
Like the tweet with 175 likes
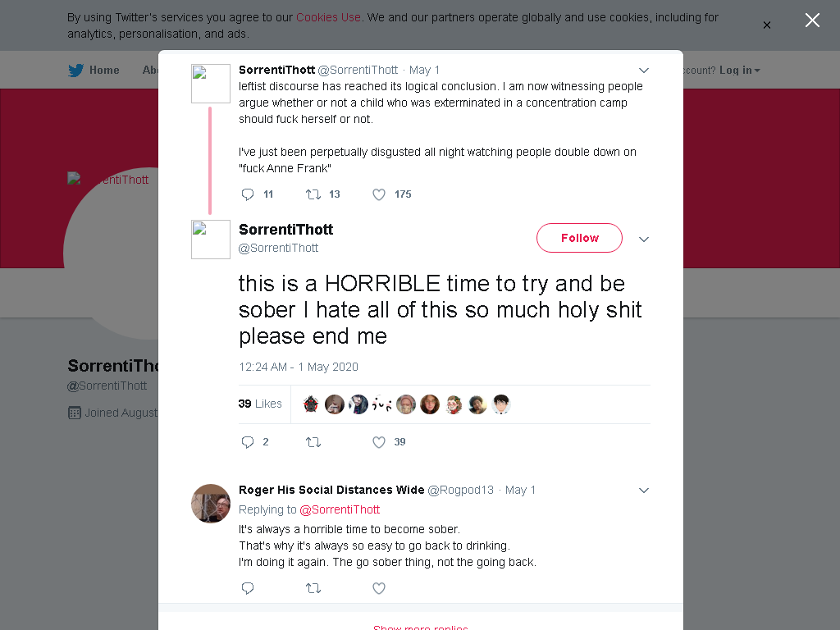pyautogui.click(x=379, y=194)
